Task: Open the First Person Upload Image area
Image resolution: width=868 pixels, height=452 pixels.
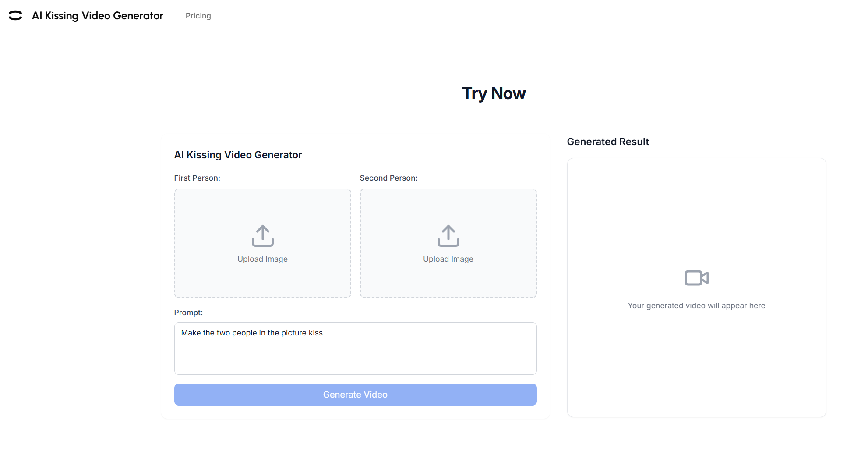Action: 262,243
